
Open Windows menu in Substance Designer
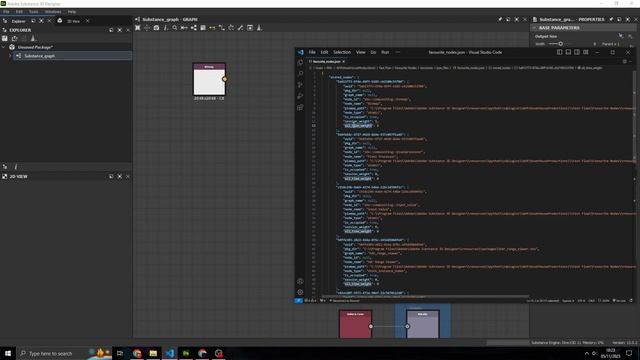[x=53, y=12]
